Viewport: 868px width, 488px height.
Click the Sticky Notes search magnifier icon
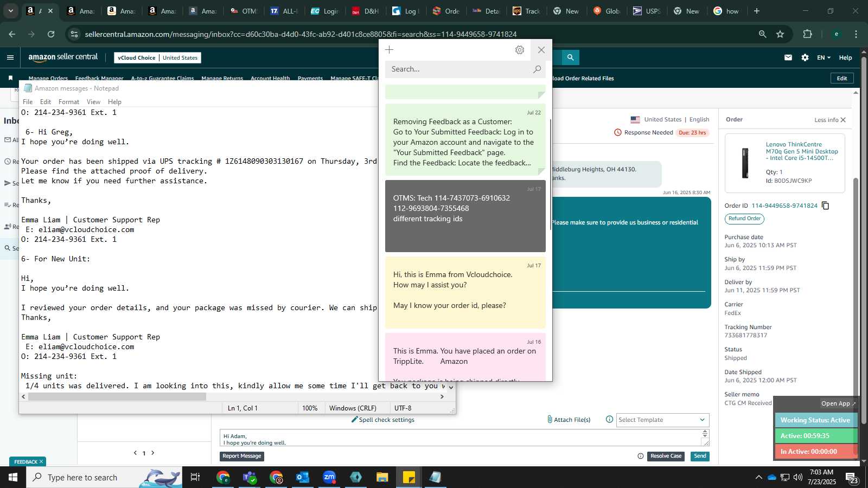click(537, 69)
